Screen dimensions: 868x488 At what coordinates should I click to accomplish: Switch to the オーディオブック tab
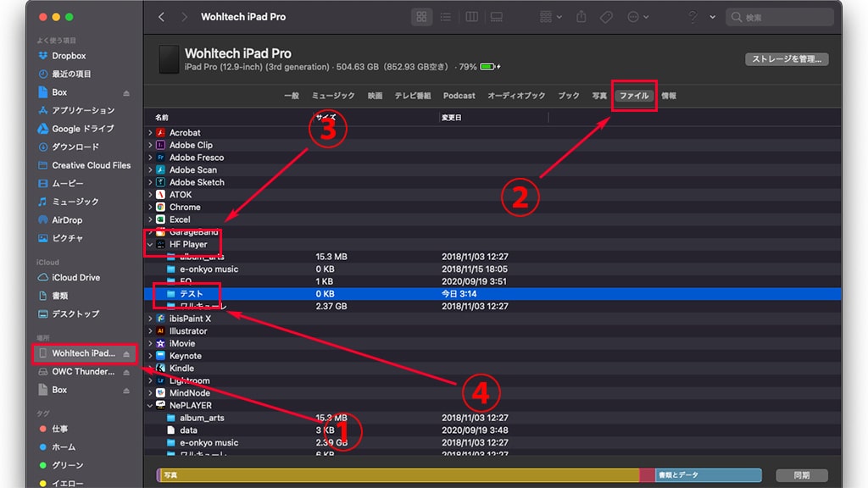[516, 96]
